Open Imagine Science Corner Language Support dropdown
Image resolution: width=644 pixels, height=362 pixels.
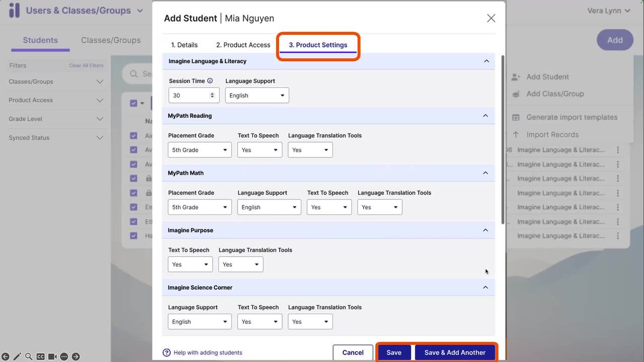(200, 322)
